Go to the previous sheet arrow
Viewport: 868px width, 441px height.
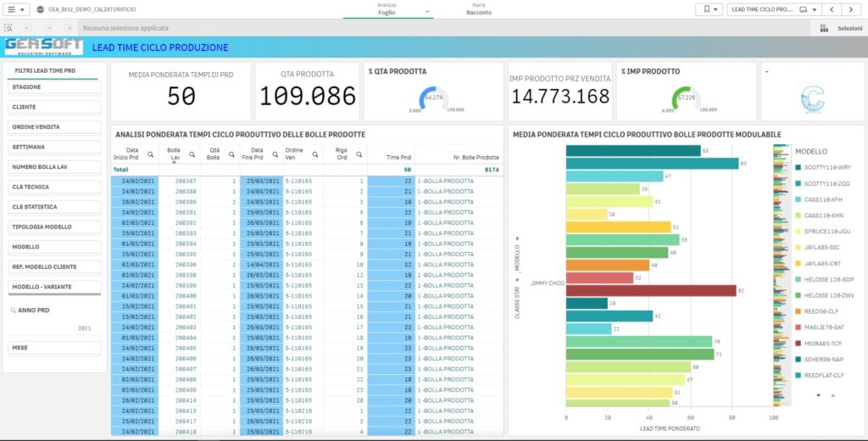pos(831,9)
